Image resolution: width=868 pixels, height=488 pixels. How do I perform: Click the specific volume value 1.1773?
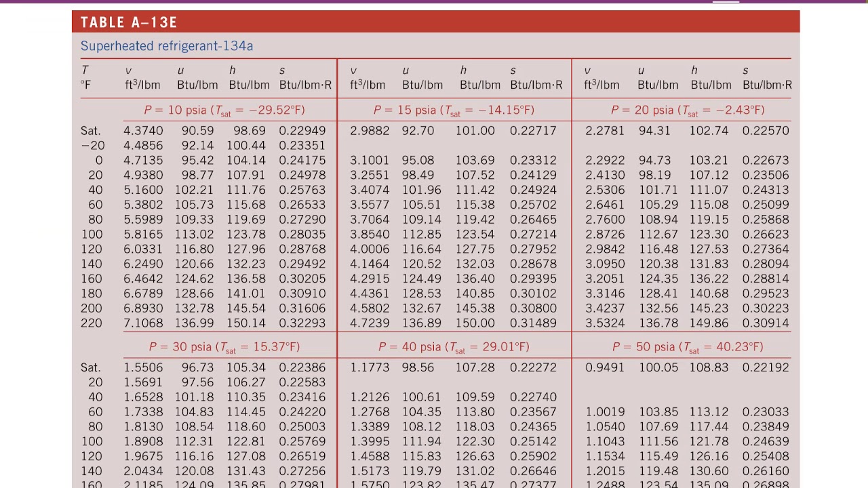coord(370,367)
